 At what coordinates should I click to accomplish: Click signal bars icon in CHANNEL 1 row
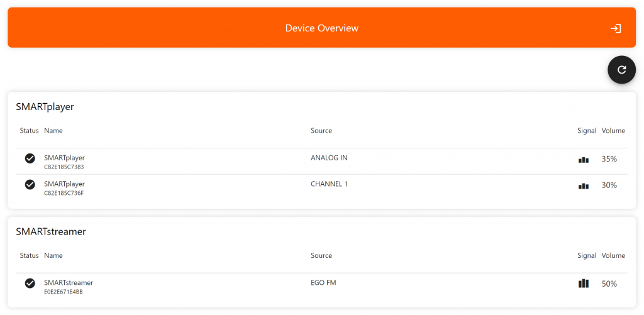pos(583,186)
